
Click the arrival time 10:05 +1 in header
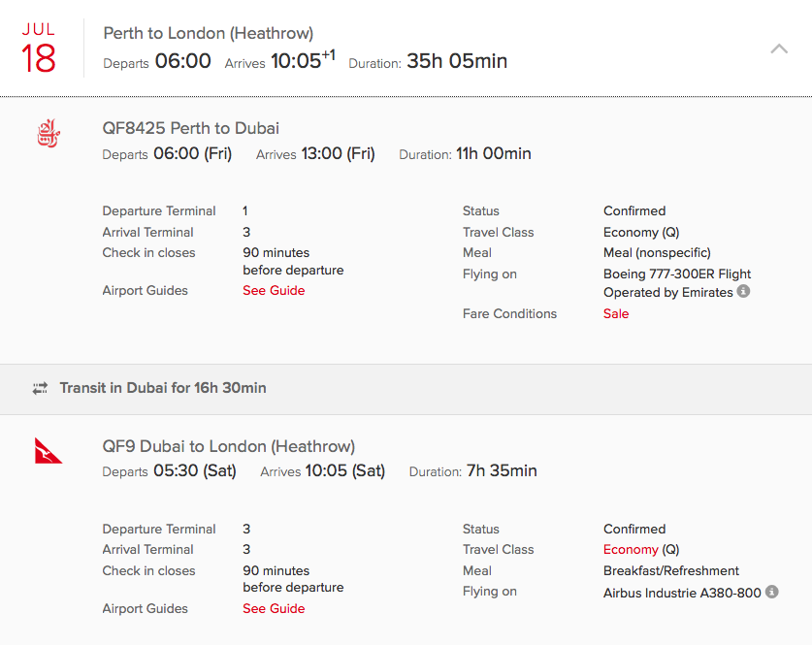[x=303, y=60]
